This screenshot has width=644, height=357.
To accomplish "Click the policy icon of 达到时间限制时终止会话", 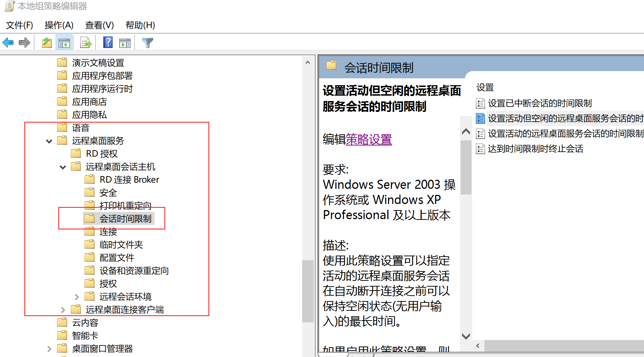I will click(480, 149).
